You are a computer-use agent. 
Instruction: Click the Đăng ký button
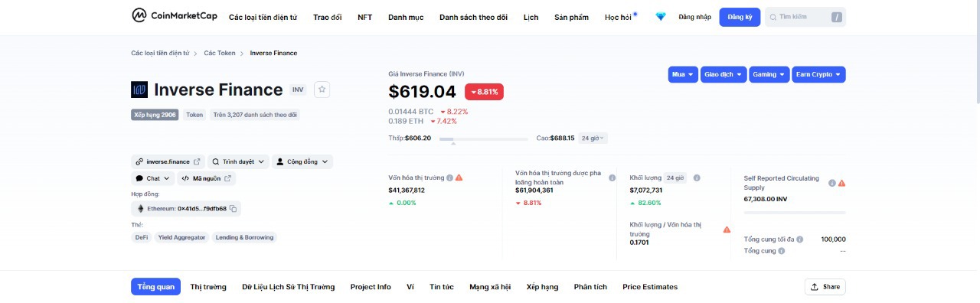pyautogui.click(x=740, y=17)
